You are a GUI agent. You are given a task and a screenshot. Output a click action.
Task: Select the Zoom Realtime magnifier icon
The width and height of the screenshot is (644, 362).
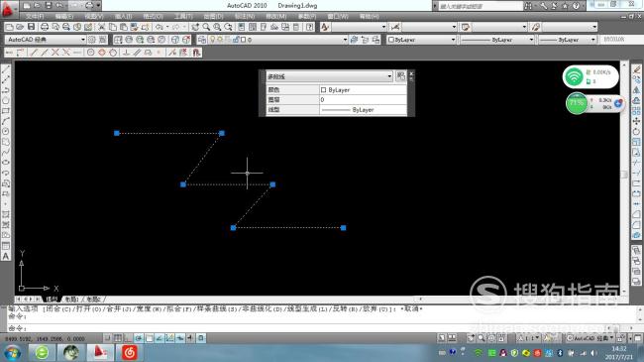206,27
